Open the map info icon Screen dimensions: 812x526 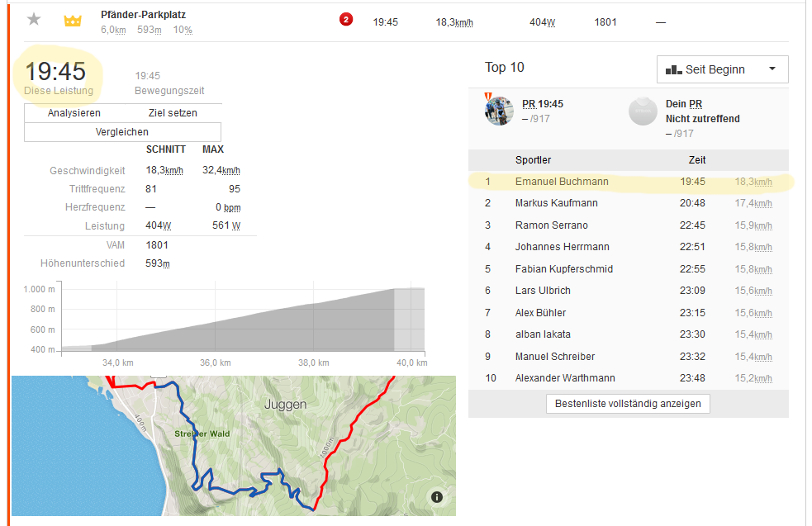[x=437, y=496]
